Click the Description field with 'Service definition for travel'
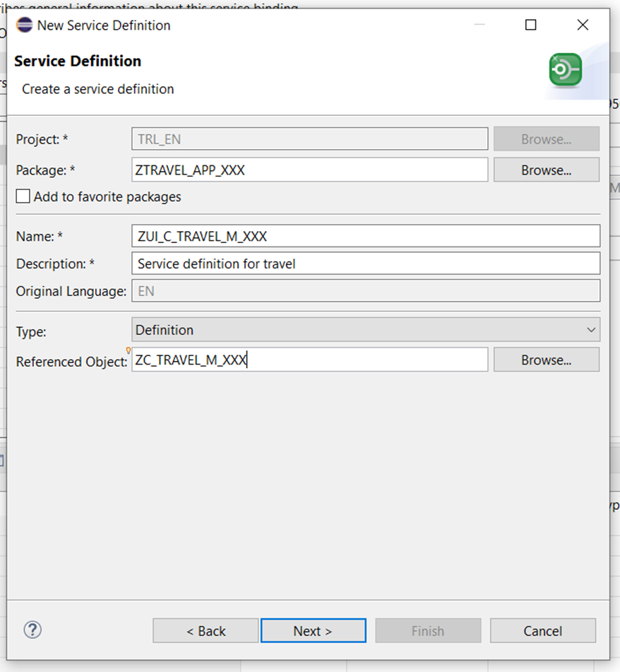Viewport: 620px width, 672px height. [366, 264]
